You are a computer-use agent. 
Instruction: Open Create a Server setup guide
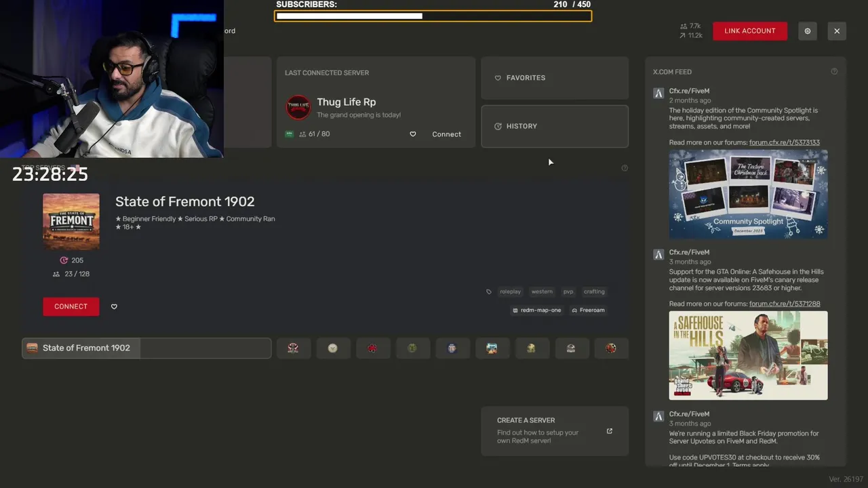tap(555, 431)
